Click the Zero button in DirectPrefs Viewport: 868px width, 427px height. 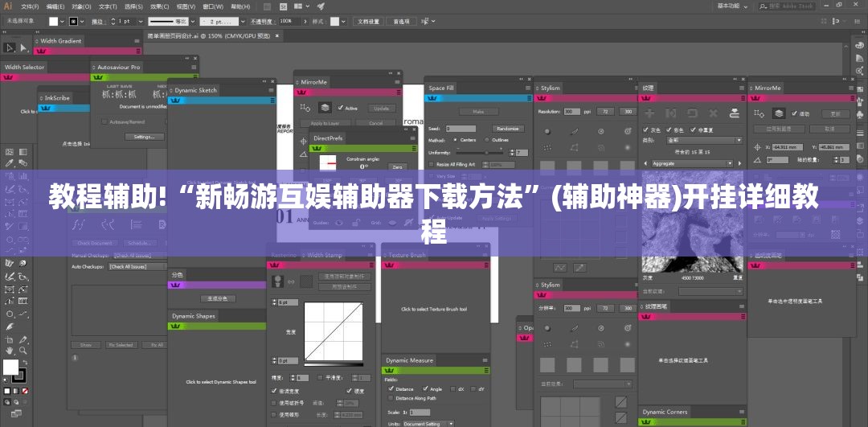(397, 166)
